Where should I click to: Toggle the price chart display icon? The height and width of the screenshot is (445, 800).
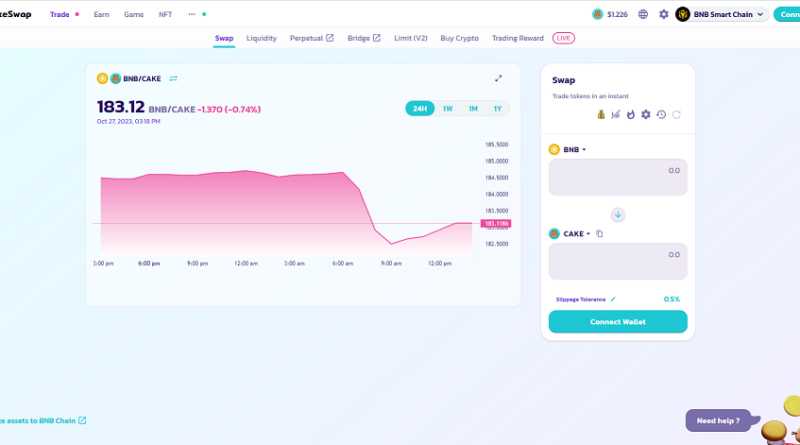616,115
